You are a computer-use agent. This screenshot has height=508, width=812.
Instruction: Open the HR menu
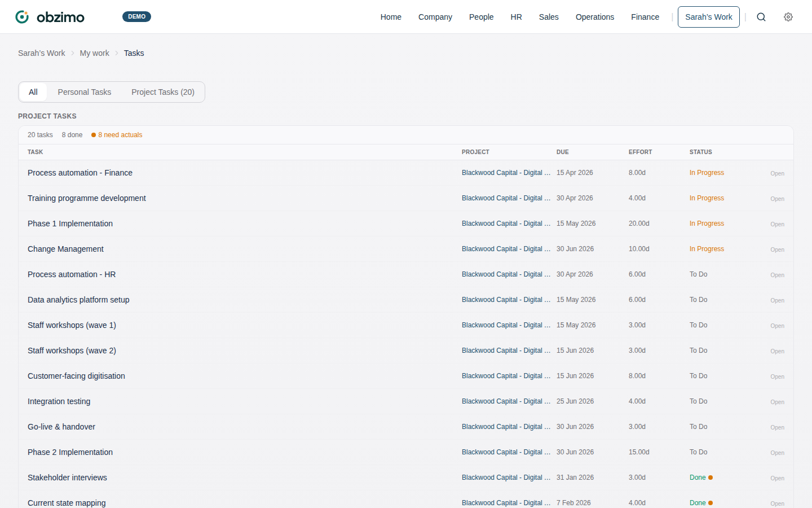516,17
